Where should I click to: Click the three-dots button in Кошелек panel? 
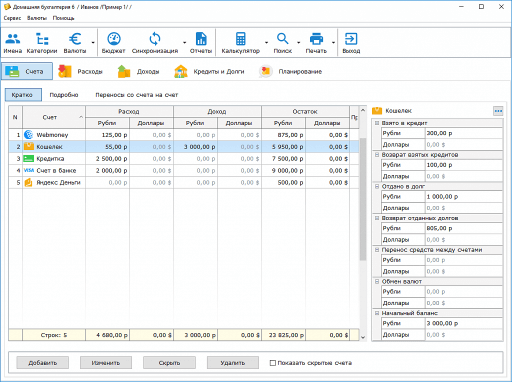tap(498, 111)
